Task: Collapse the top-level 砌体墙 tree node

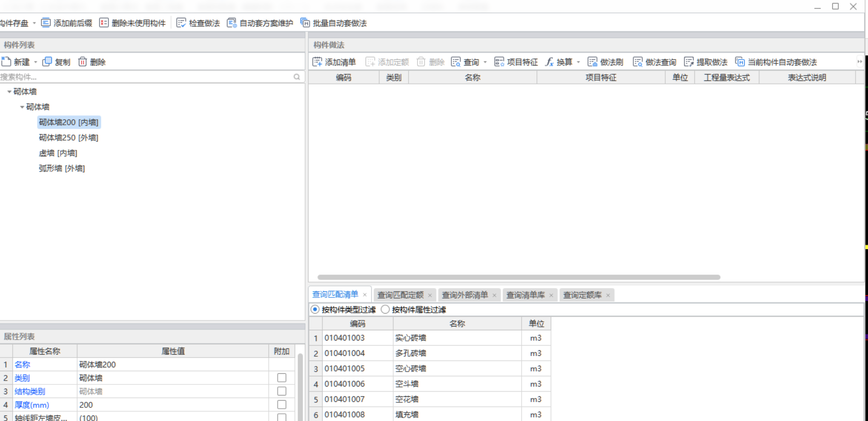Action: (x=9, y=92)
